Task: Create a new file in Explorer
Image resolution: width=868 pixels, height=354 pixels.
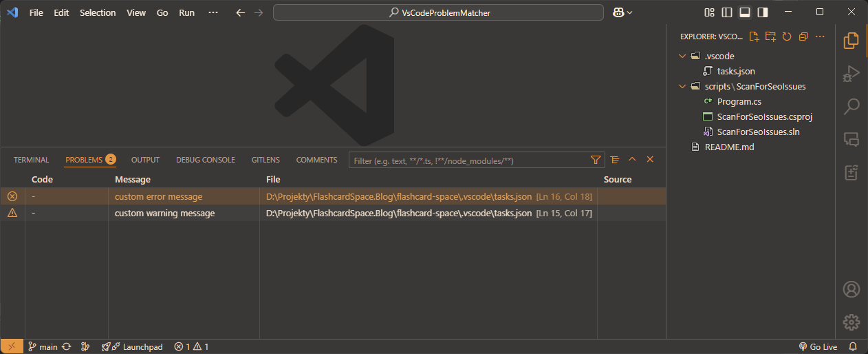Action: tap(754, 37)
